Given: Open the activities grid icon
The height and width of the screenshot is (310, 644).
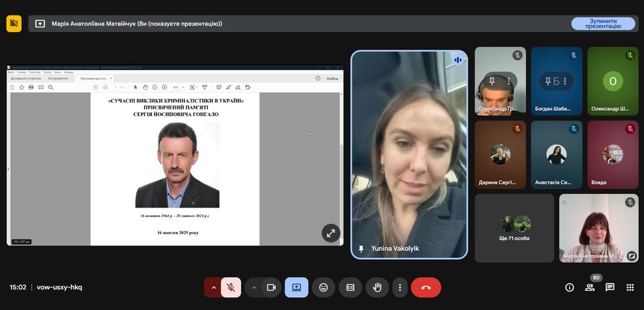Looking at the screenshot, I should point(630,287).
